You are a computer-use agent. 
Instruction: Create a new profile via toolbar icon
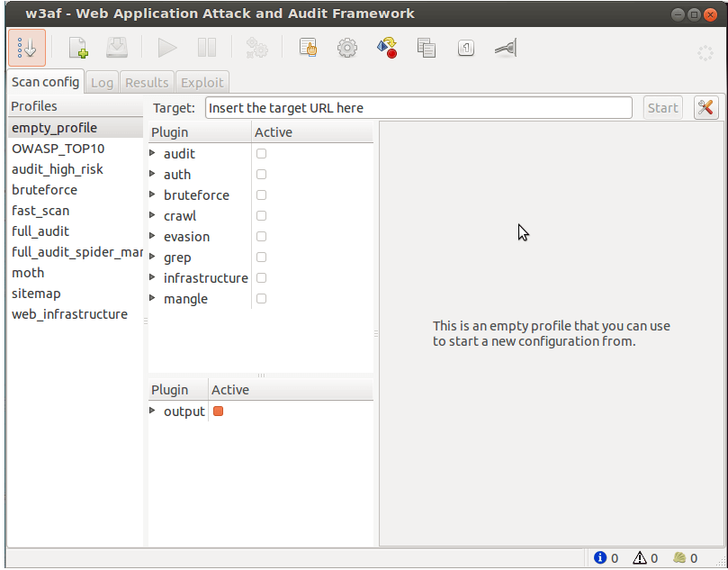78,48
